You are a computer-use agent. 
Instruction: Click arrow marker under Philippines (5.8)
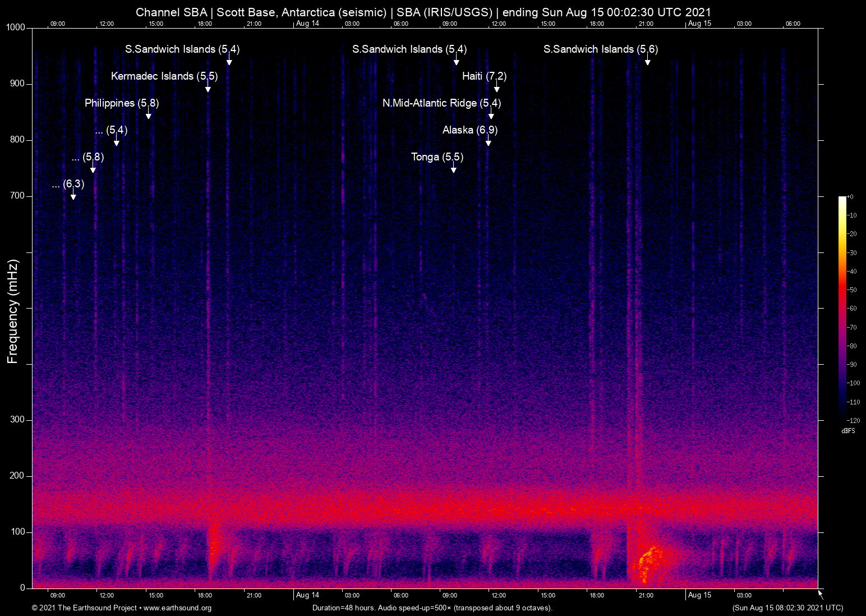tap(149, 115)
